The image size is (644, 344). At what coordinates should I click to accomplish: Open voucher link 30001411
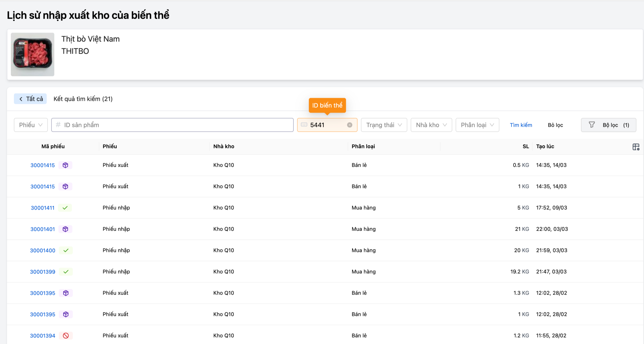(x=43, y=208)
